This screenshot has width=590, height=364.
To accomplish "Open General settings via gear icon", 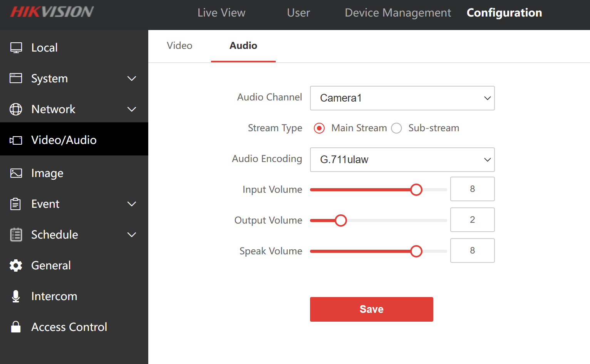I will (16, 265).
